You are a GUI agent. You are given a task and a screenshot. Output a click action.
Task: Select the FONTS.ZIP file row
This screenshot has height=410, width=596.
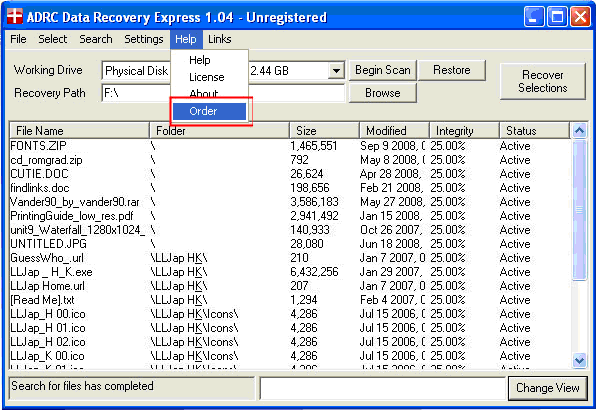pyautogui.click(x=290, y=146)
